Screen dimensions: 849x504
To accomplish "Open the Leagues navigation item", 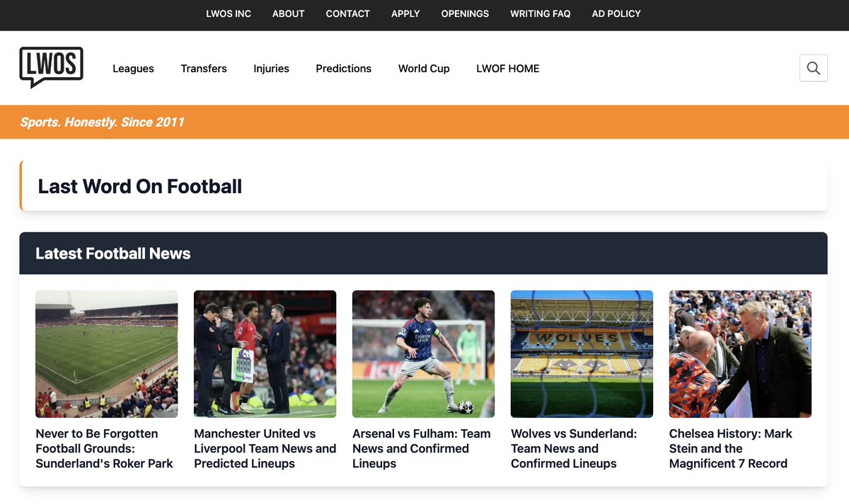I will coord(133,69).
